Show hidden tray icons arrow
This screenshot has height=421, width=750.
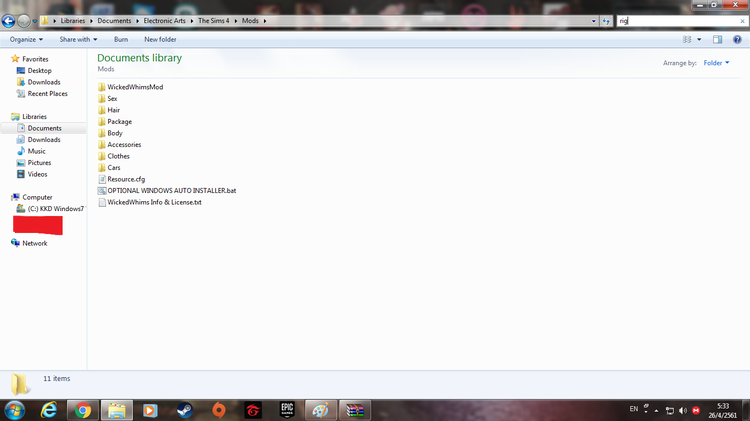[656, 410]
